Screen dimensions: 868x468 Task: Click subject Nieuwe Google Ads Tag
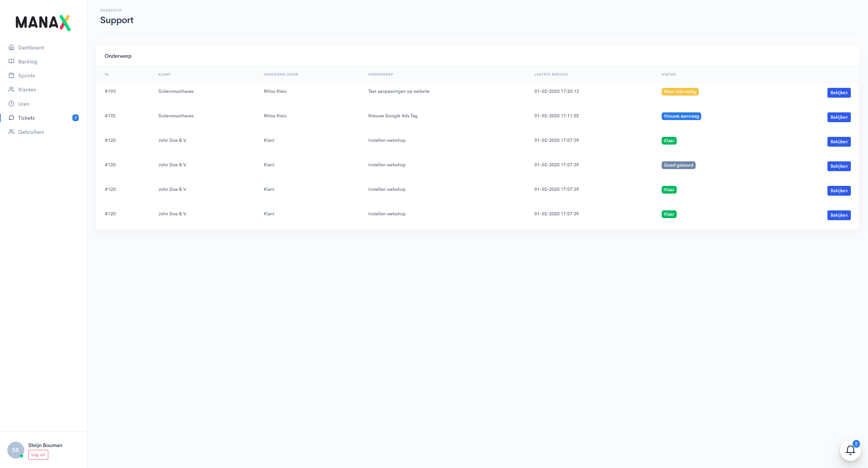point(393,116)
